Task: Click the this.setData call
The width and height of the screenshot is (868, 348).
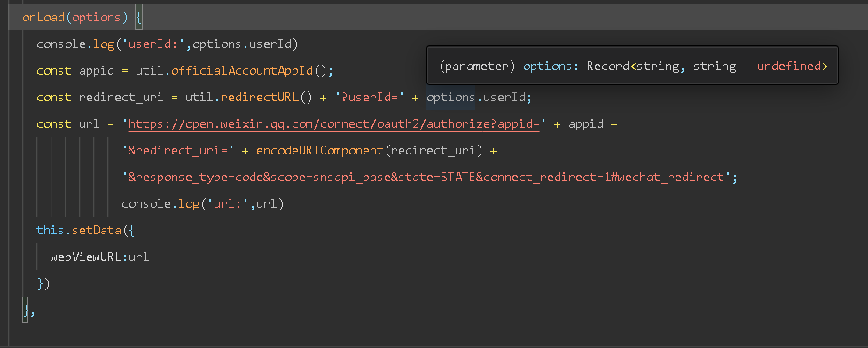Action: click(79, 231)
